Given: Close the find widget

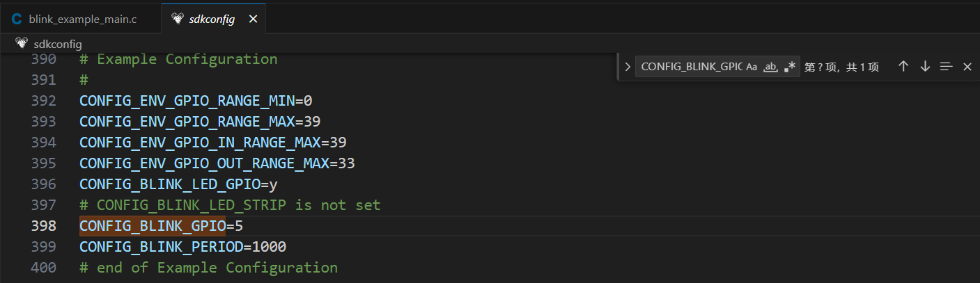Looking at the screenshot, I should tap(967, 67).
